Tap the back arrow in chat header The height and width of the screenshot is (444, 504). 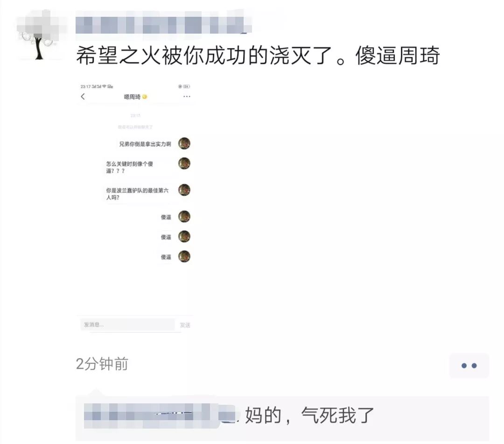83,97
